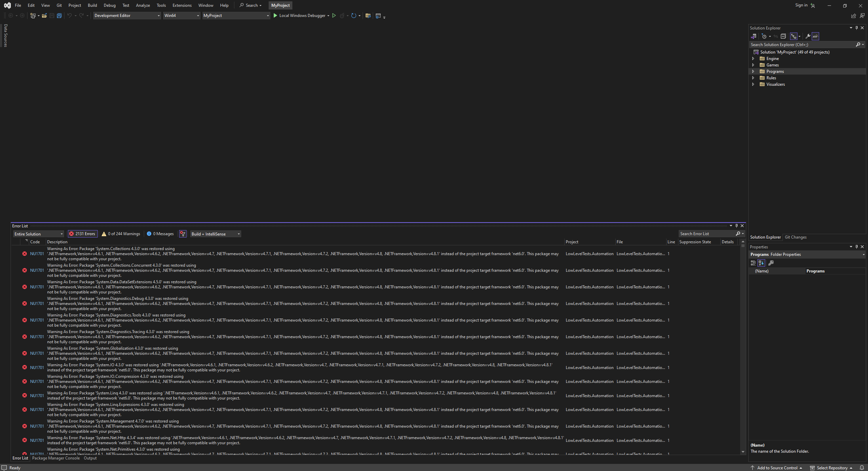Toggle Track Active Item view in Solution Explorer
Viewport: 868px width, 471px height.
pos(793,36)
